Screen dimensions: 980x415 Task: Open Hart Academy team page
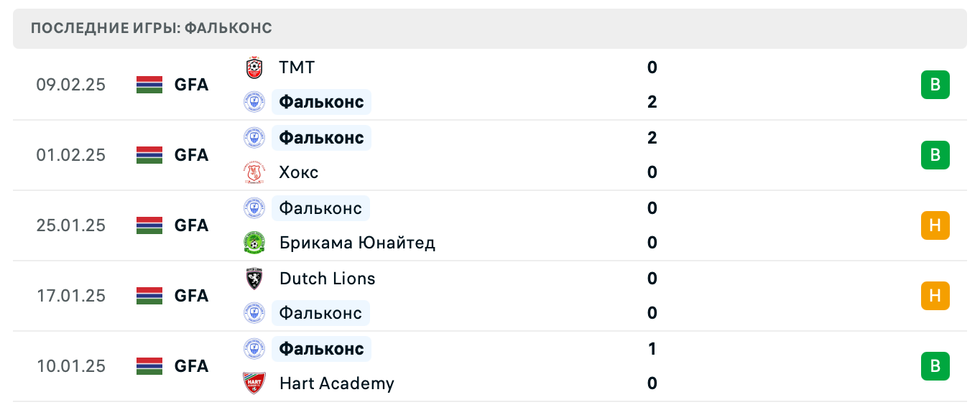336,384
